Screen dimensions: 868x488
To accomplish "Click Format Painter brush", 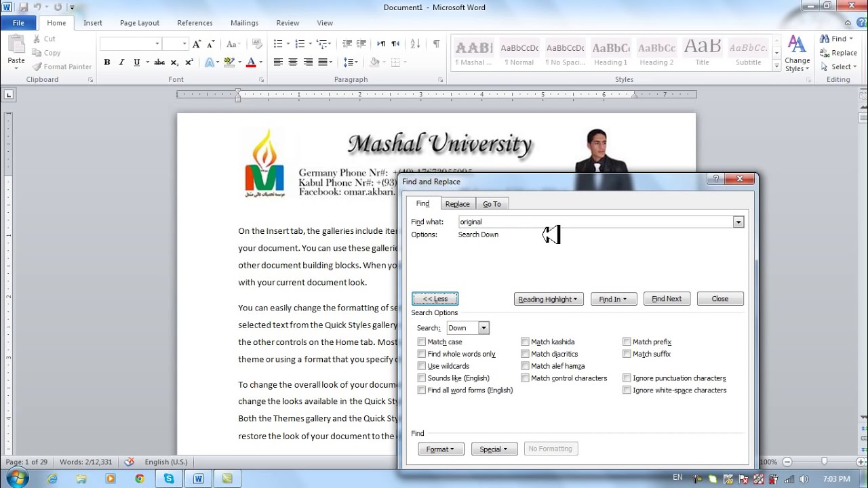I will pos(62,66).
